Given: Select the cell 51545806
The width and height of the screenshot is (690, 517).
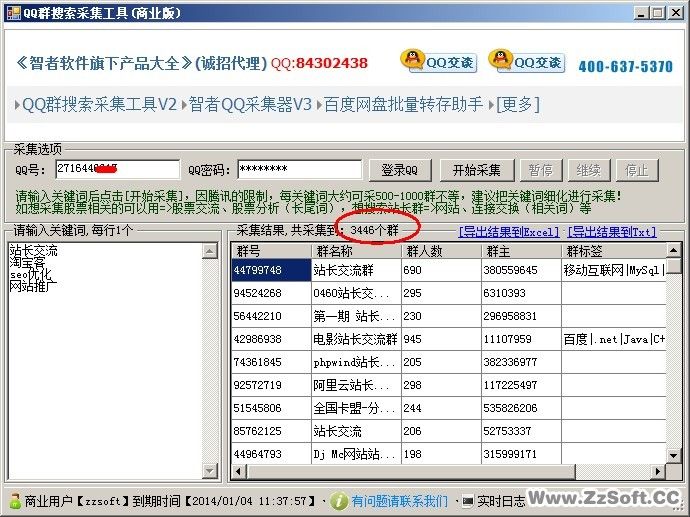Looking at the screenshot, I should [x=272, y=408].
